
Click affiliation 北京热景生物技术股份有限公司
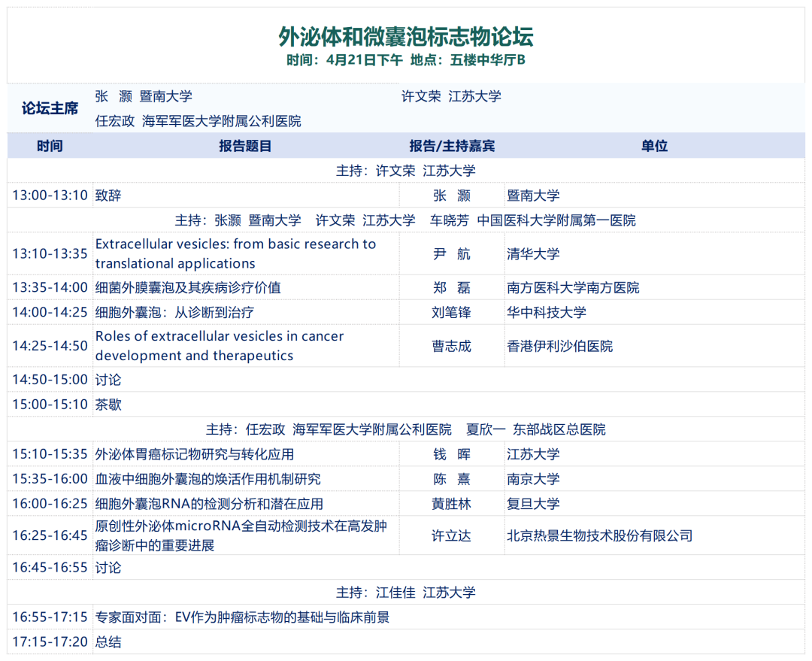pyautogui.click(x=599, y=535)
